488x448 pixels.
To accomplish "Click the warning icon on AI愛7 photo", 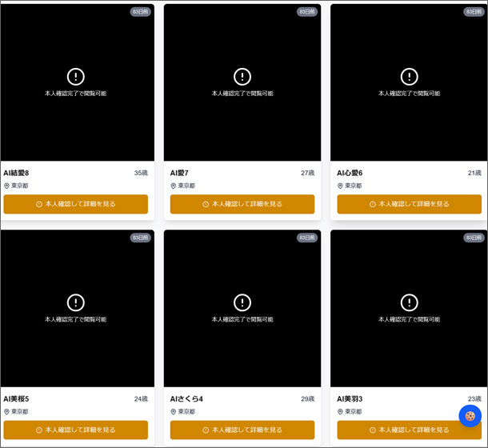I will click(x=242, y=77).
